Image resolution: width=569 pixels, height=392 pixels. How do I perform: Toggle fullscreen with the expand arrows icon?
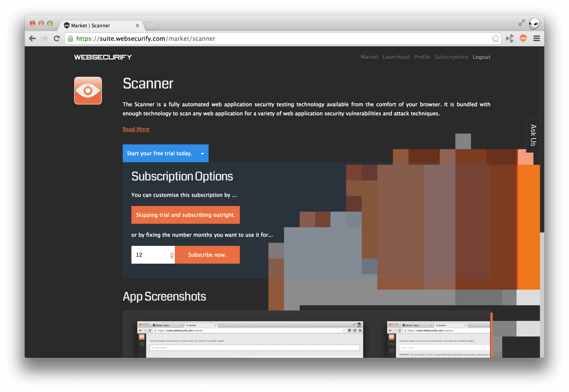pos(521,23)
